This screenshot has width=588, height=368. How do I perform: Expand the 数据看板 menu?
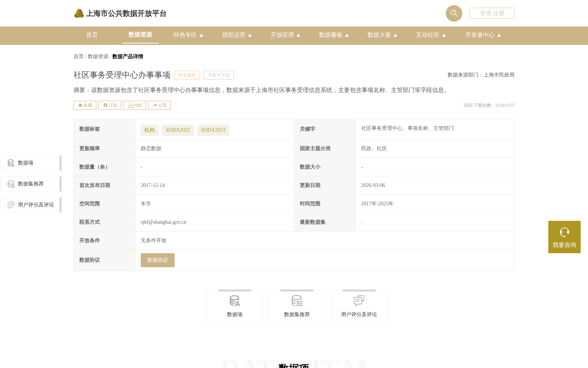tap(334, 35)
